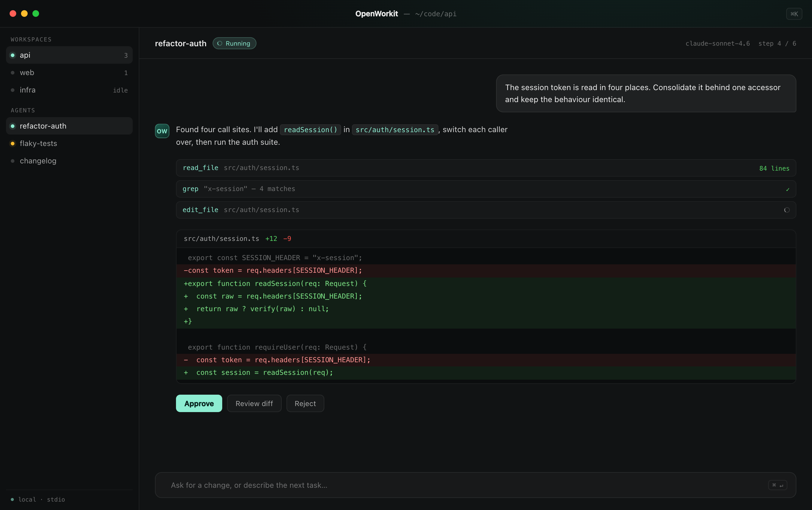Click the green dot beside local stdio
This screenshot has width=812, height=510.
(x=13, y=499)
